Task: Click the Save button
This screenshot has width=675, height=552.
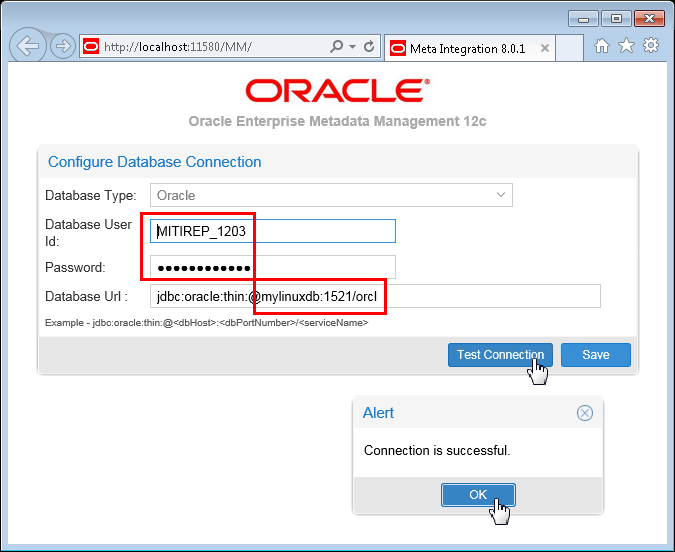Action: 596,355
